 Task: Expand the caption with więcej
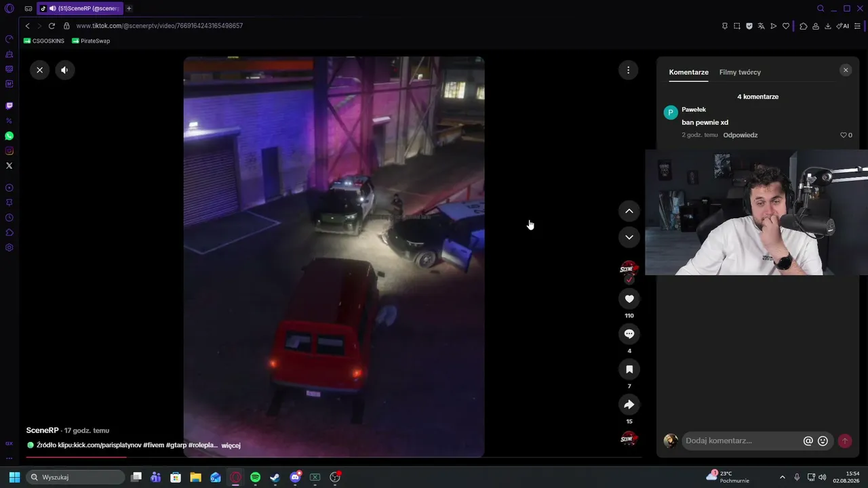point(231,445)
